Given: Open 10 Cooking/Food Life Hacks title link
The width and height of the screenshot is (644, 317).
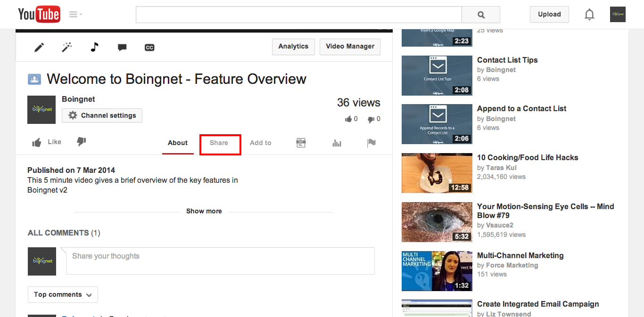Looking at the screenshot, I should [x=528, y=157].
